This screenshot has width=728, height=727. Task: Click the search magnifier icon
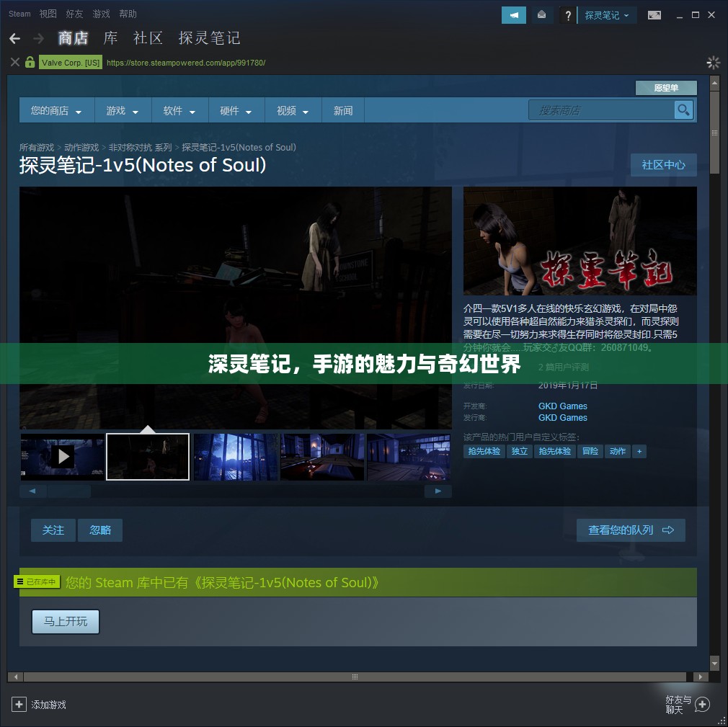click(683, 110)
